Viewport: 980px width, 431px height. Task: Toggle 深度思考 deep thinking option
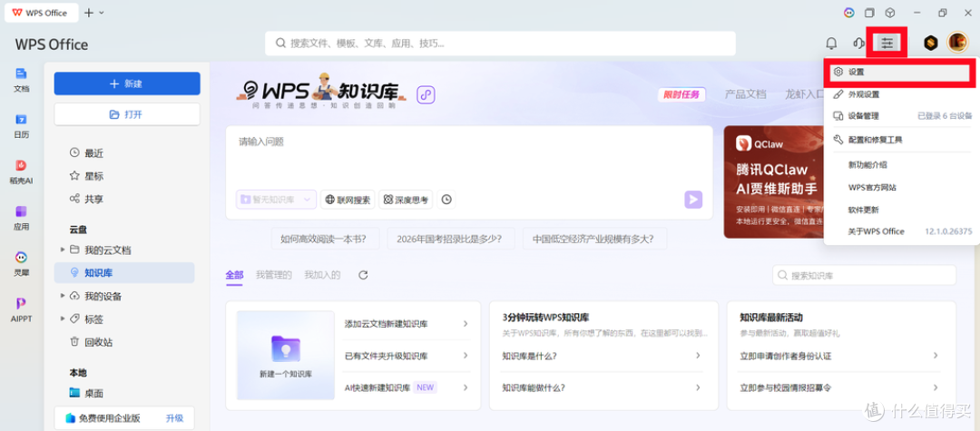(406, 200)
